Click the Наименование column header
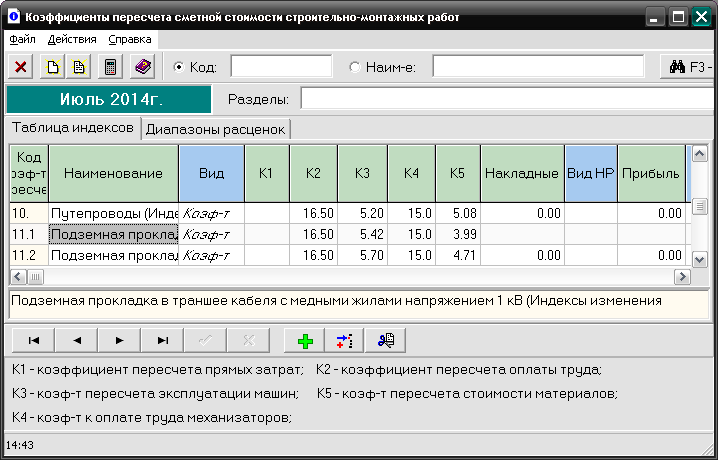Viewport: 718px width, 460px height. (113, 173)
